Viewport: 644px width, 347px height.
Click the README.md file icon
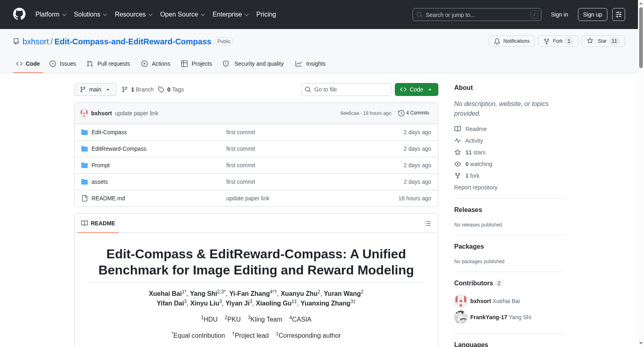(85, 198)
